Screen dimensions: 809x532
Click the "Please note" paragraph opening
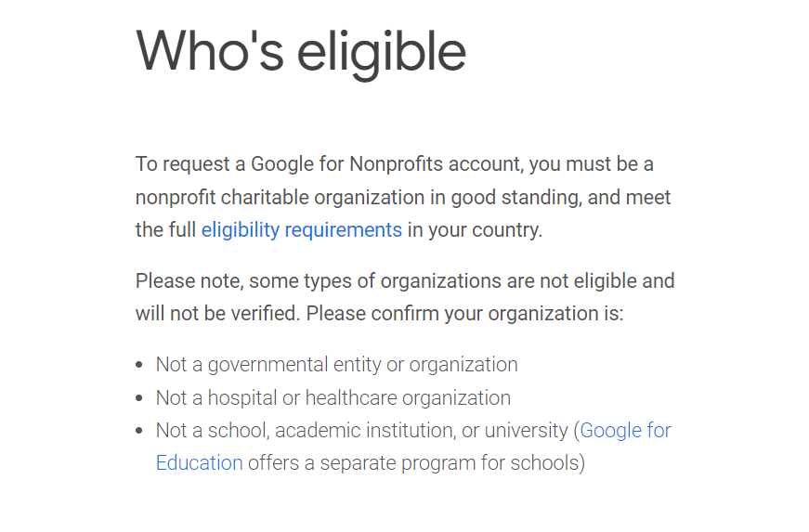189,281
